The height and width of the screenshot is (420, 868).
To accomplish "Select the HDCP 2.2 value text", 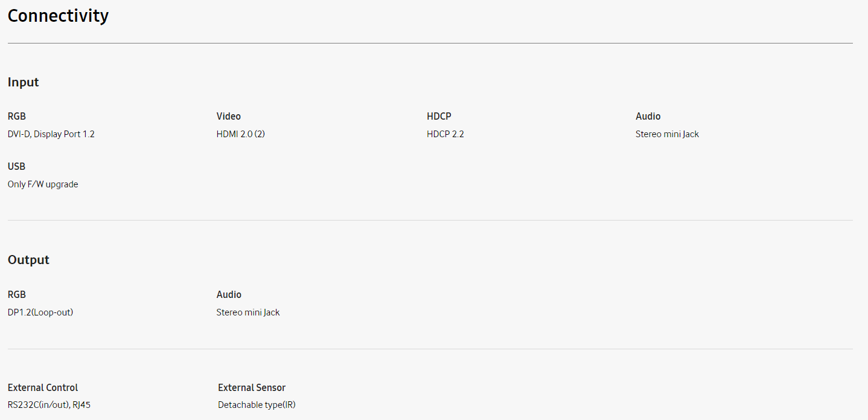I will (445, 134).
